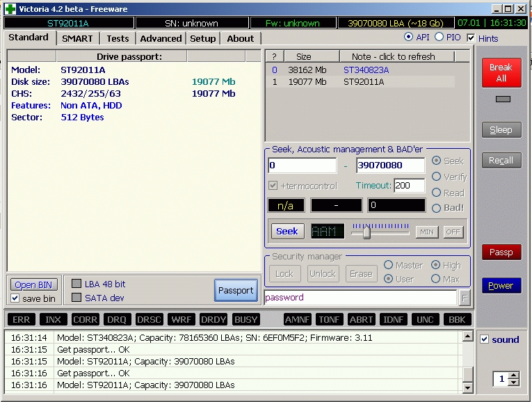Image resolution: width=532 pixels, height=402 pixels.
Task: Open the Advanced tab
Action: (x=161, y=39)
